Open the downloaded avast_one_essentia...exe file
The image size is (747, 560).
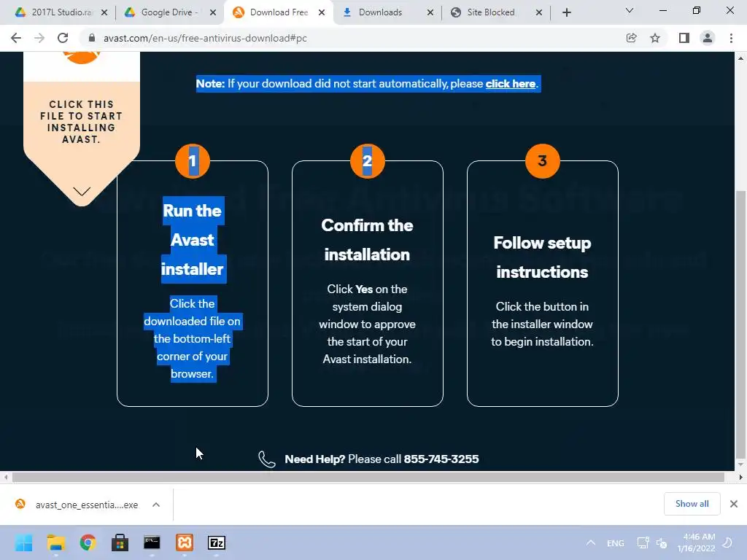pos(87,505)
